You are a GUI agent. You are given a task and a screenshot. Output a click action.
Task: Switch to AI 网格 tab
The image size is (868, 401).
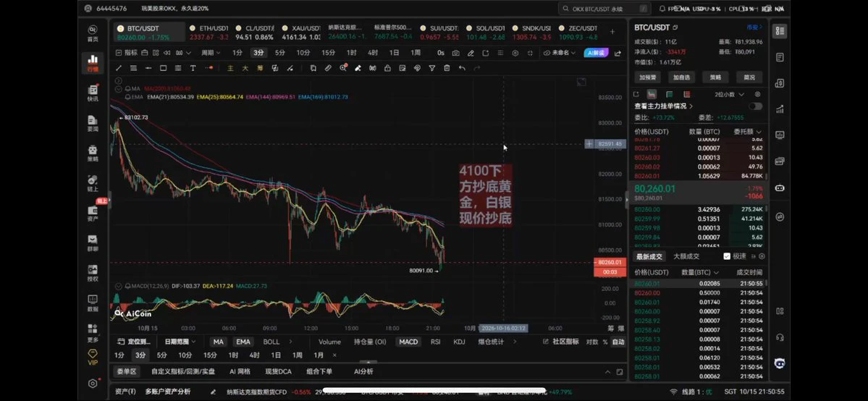click(x=240, y=371)
